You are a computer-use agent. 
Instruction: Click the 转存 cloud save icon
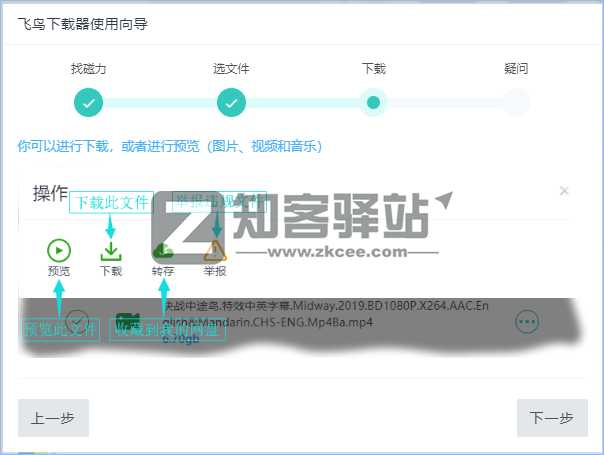163,250
